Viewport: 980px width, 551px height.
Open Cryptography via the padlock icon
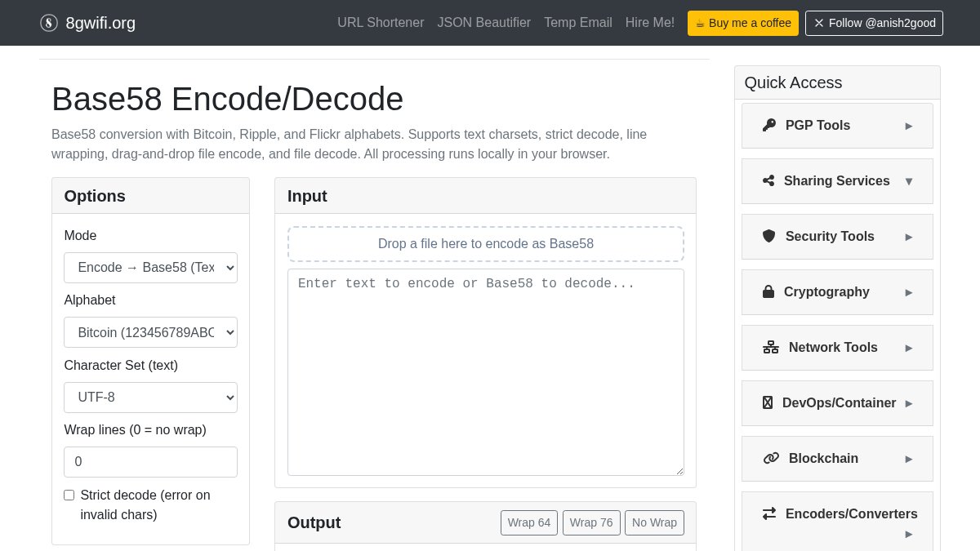click(x=768, y=291)
